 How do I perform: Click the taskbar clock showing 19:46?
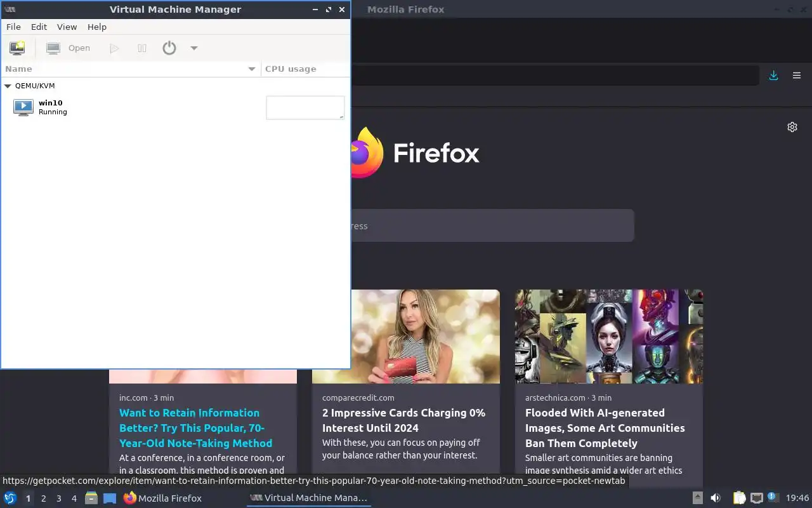pos(797,498)
